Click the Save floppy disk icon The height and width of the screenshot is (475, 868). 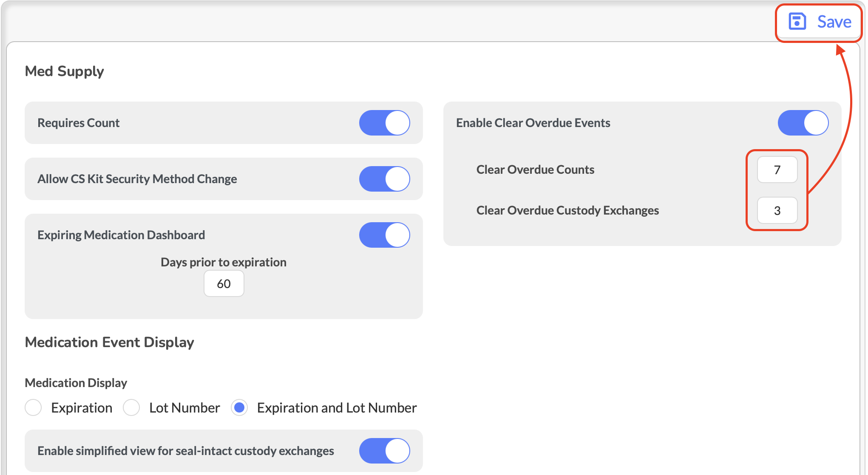pos(797,21)
